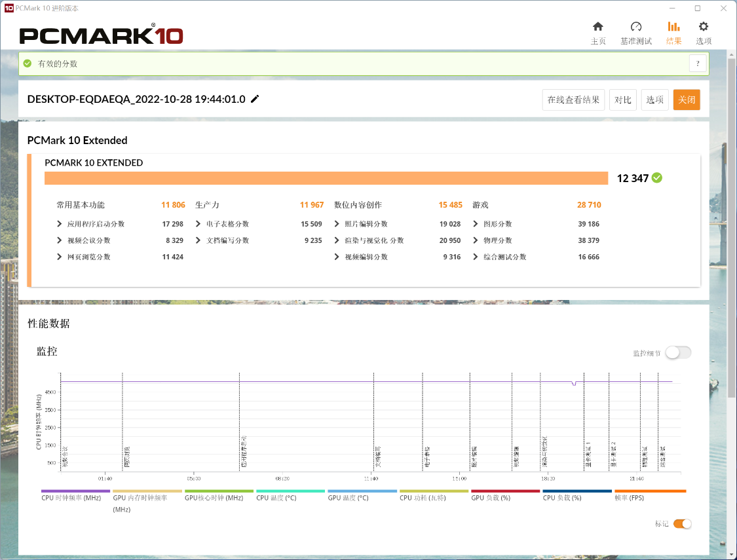Click the 18:20 time axis label
The width and height of the screenshot is (737, 560).
548,479
